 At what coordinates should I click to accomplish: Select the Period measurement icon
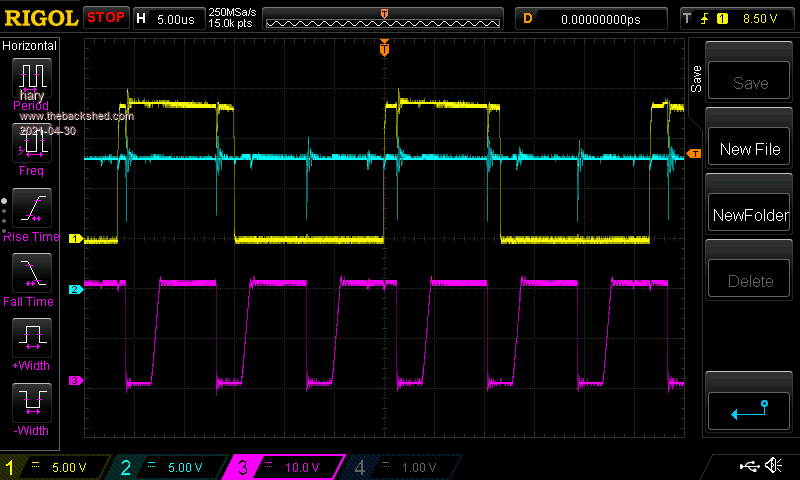coord(33,78)
